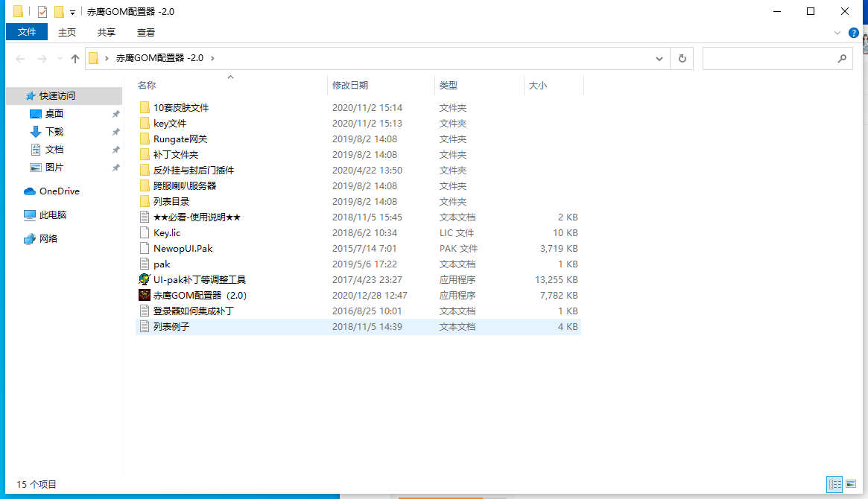Click the 赤鹰GOM配置器 (2.0) application icon
The width and height of the screenshot is (868, 499).
coord(145,295)
